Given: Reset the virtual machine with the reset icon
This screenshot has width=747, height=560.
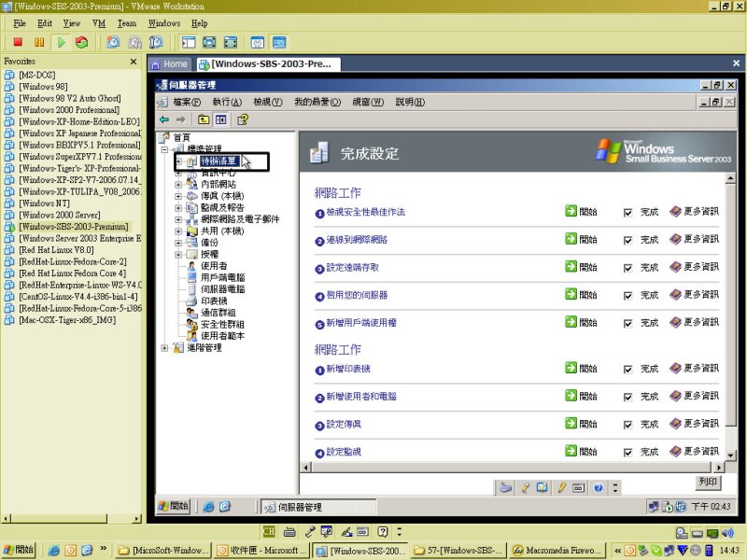Looking at the screenshot, I should tap(82, 42).
